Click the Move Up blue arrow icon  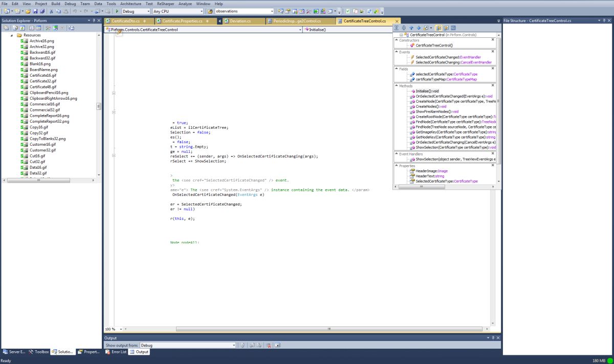point(411,28)
